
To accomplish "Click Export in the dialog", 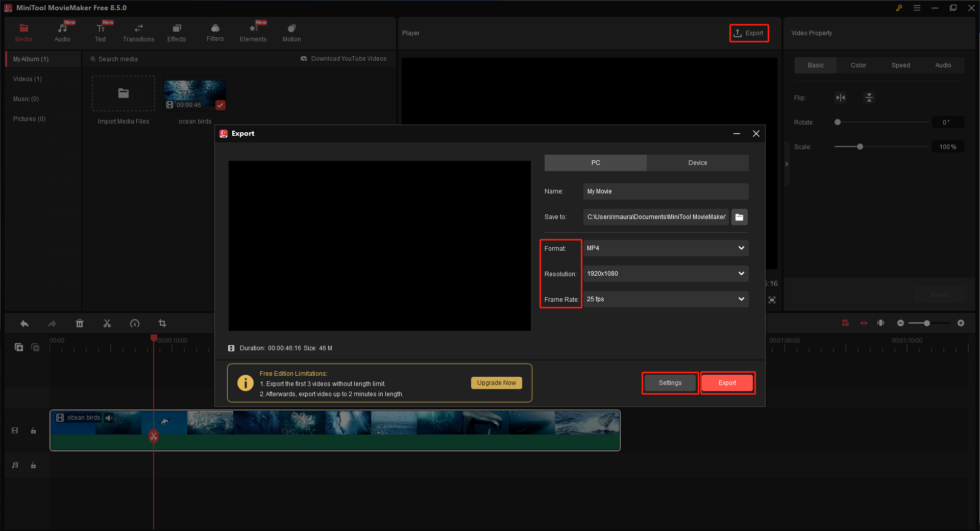I will point(727,382).
